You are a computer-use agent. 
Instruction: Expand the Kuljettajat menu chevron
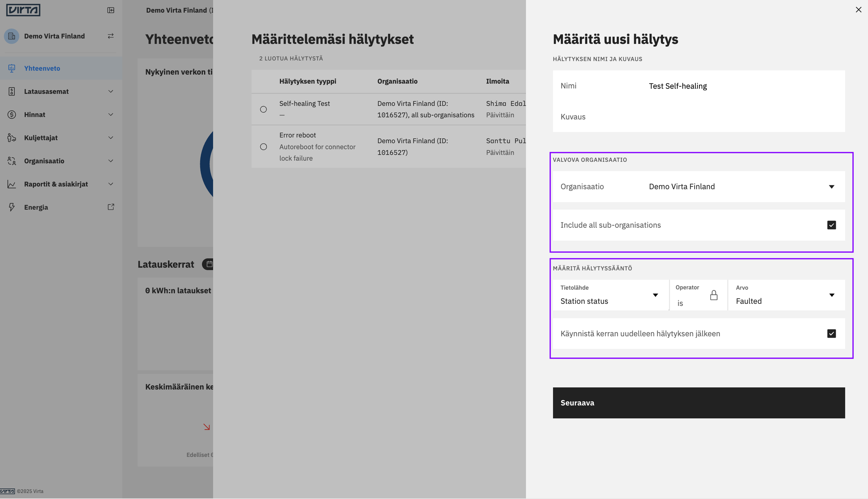[x=111, y=138]
